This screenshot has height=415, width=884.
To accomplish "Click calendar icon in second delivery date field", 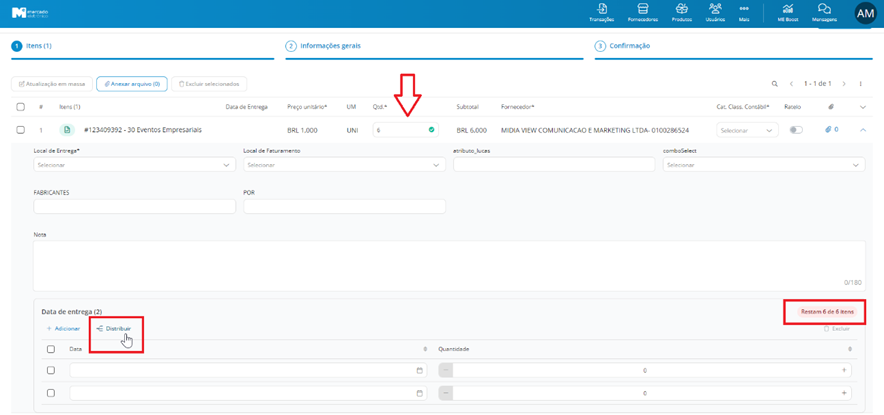I will tap(419, 393).
